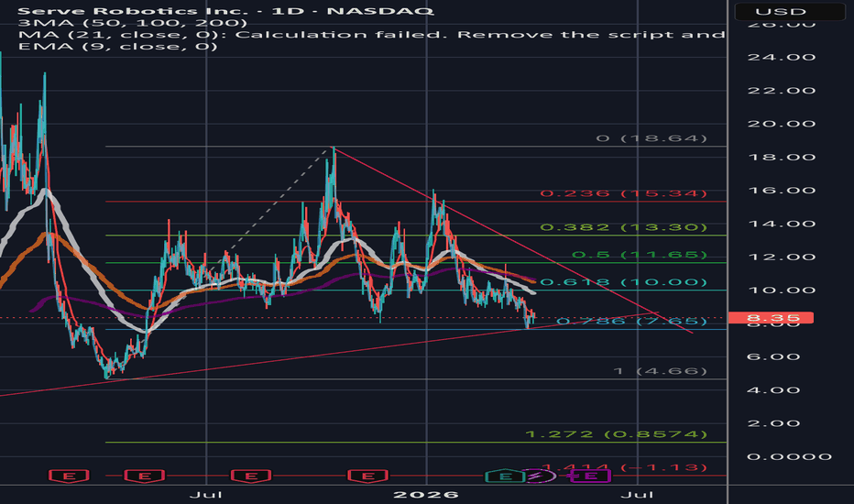Click the second red earnings marker from left

click(x=145, y=477)
